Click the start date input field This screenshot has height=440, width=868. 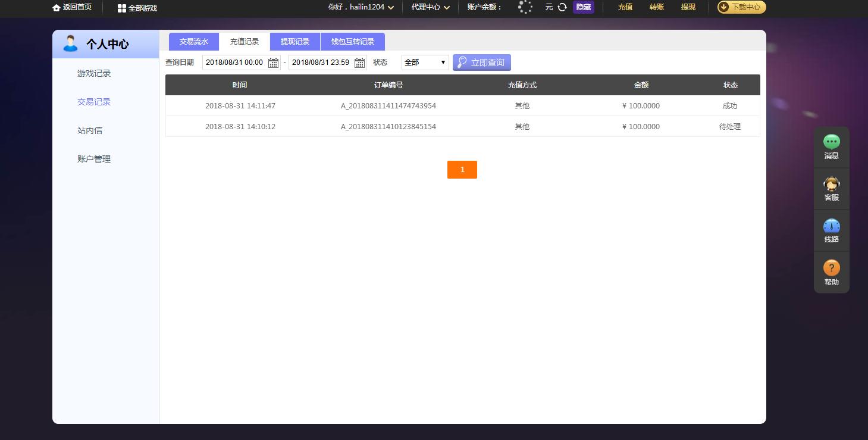pyautogui.click(x=235, y=62)
